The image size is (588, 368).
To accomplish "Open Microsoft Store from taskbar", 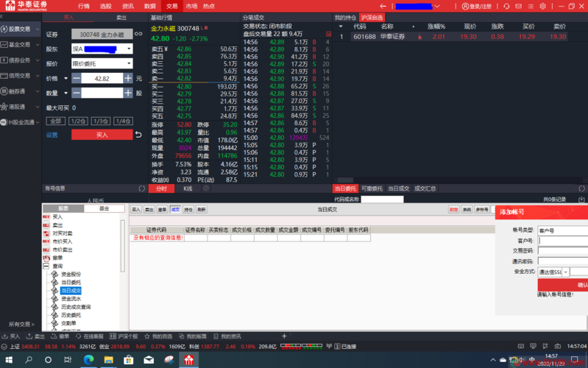I will (x=129, y=360).
